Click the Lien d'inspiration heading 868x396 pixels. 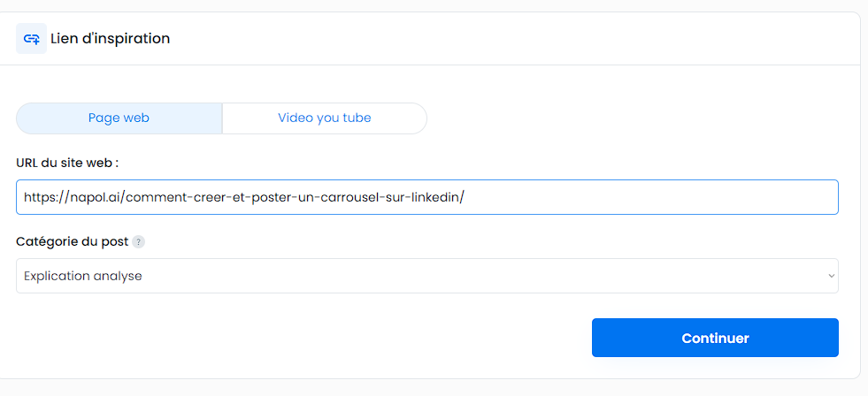point(111,39)
